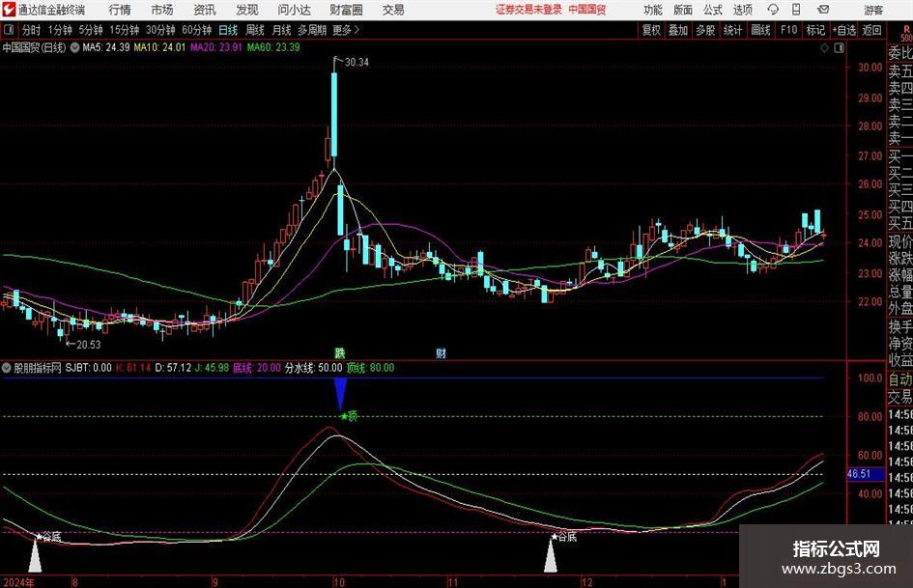Click the 返回 back button
The width and height of the screenshot is (913, 588).
pyautogui.click(x=871, y=30)
